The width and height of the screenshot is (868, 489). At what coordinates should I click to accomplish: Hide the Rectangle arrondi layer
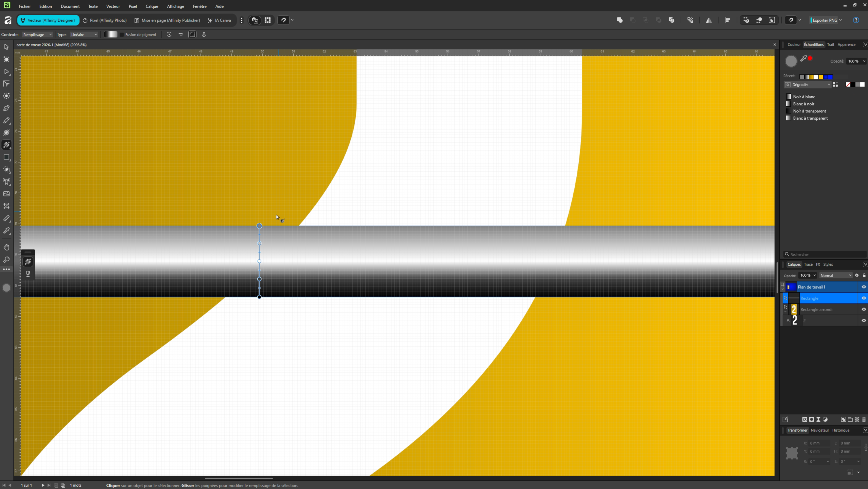tap(864, 309)
